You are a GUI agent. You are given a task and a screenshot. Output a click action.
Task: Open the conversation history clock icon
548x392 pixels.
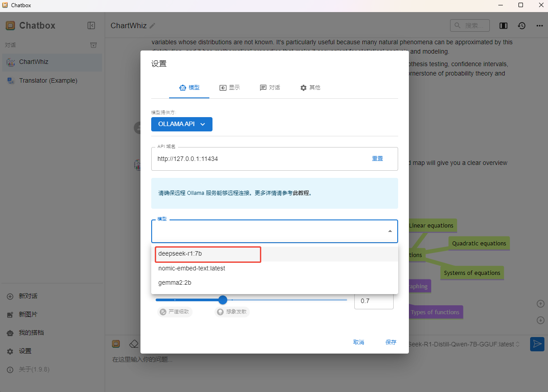tap(522, 26)
